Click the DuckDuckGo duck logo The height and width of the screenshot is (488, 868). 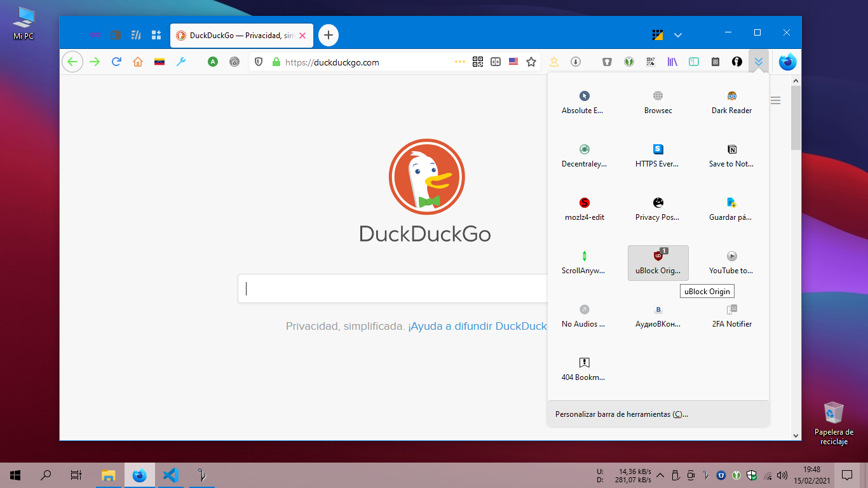coord(427,177)
